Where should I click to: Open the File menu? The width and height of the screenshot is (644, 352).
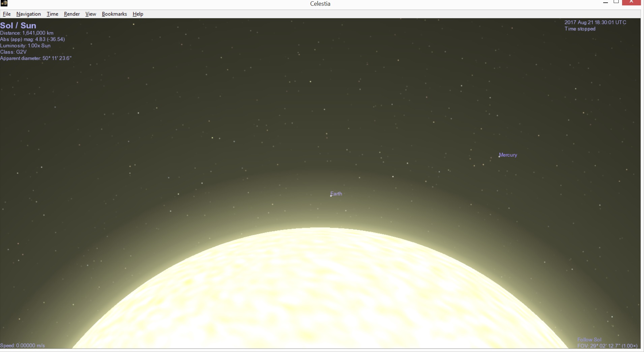(7, 14)
